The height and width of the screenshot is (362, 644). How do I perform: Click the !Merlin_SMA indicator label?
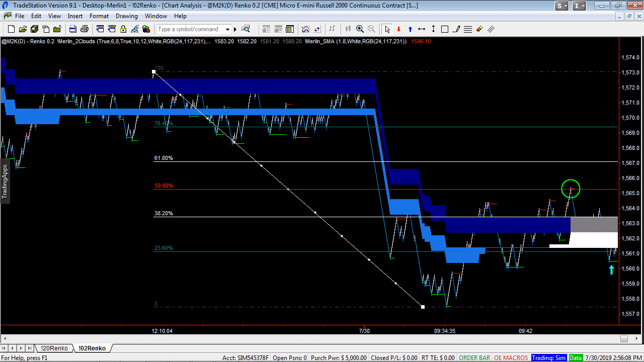tap(356, 41)
